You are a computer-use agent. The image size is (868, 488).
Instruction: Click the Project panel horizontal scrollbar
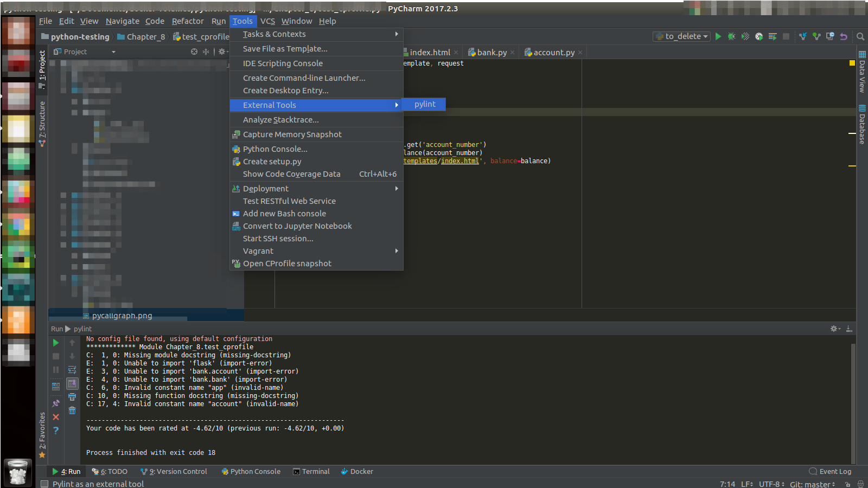(118, 319)
